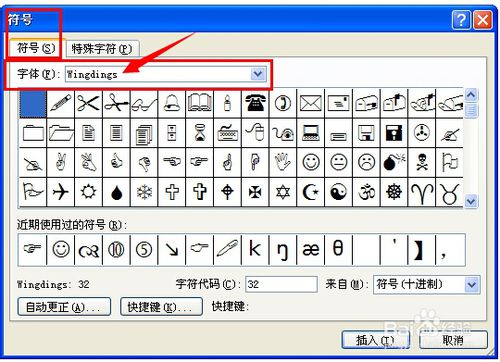Click the 自动更正(A)... button
This screenshot has width=500, height=362.
(x=64, y=307)
